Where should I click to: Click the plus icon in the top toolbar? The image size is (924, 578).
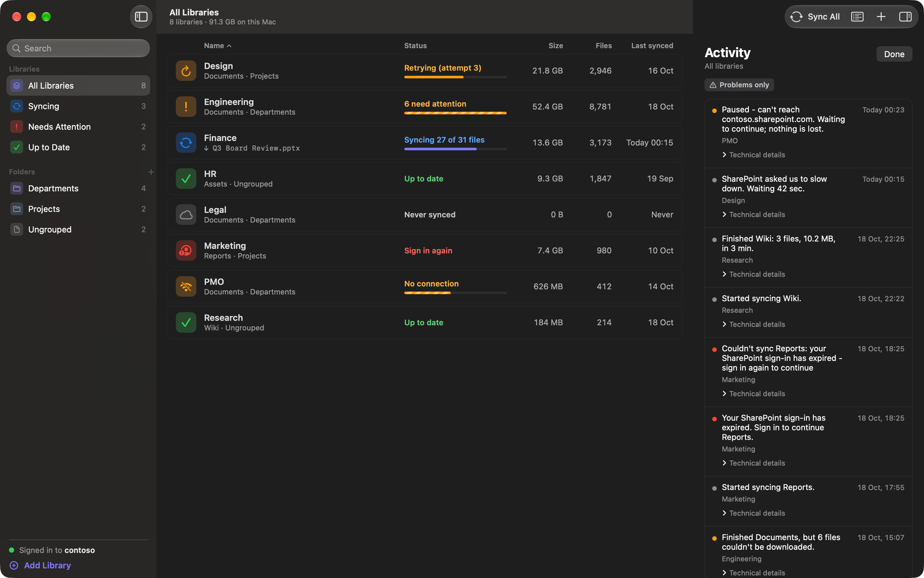point(881,17)
